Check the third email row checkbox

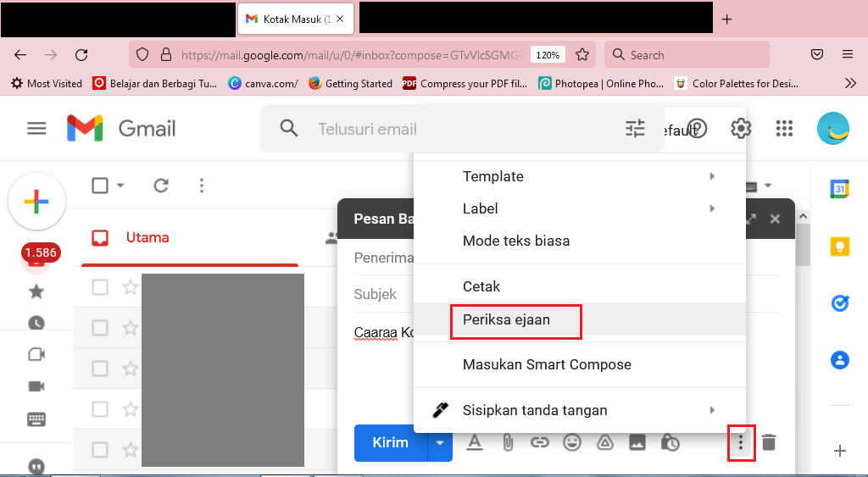(100, 369)
